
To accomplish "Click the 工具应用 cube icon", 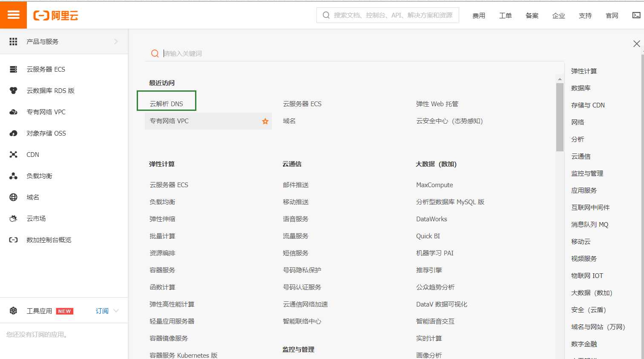I will click(13, 311).
